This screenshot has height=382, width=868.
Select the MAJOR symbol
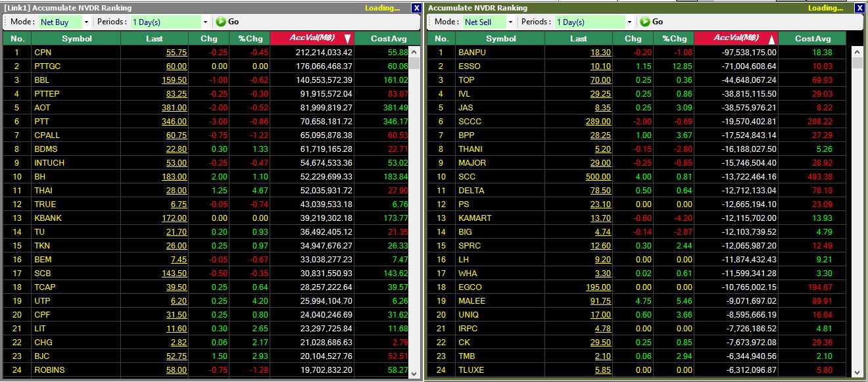472,162
